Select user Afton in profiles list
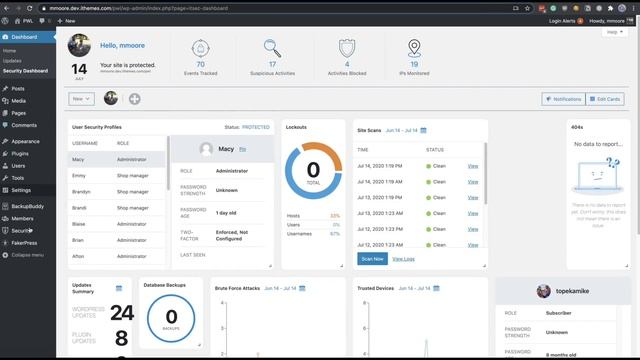The image size is (640, 360). pyautogui.click(x=117, y=256)
